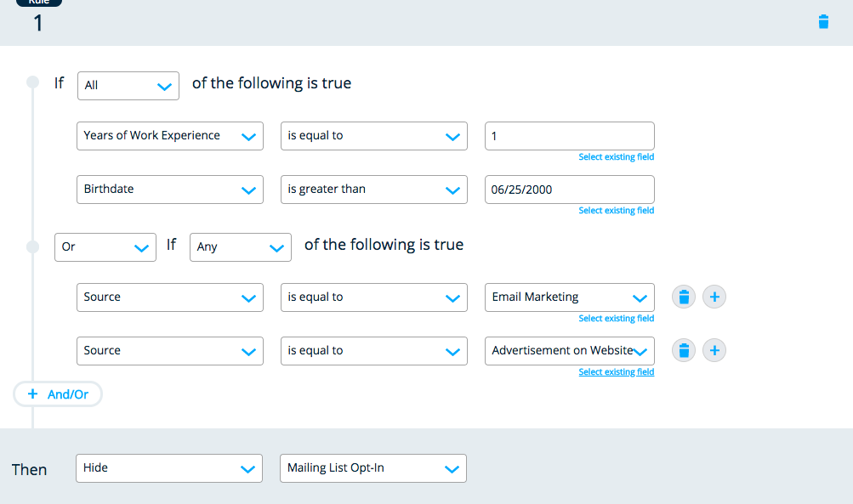Image resolution: width=853 pixels, height=504 pixels.
Task: Delete the Email Marketing condition row
Action: [x=684, y=297]
